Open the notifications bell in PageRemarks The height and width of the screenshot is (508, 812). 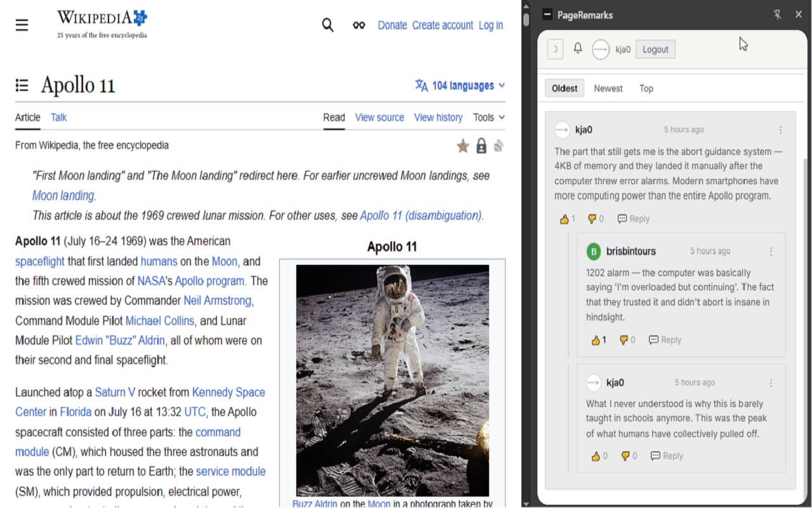tap(578, 49)
